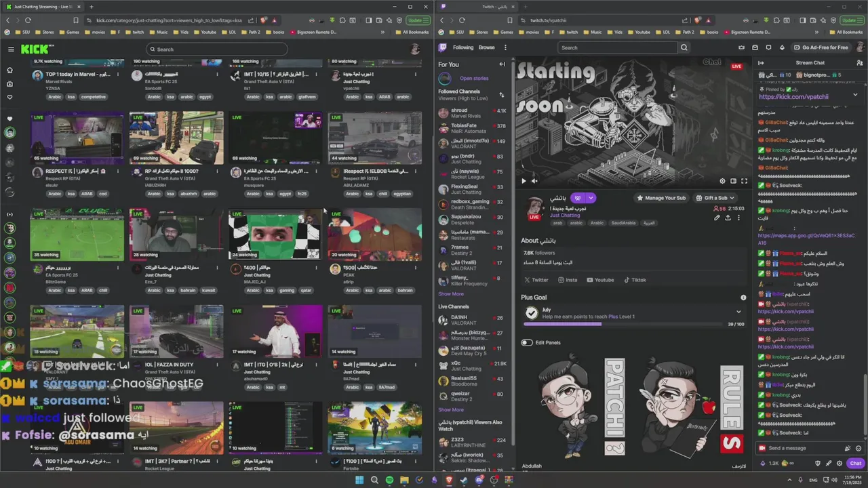The width and height of the screenshot is (868, 488).
Task: Click the Twitch logo icon
Action: coord(443,47)
